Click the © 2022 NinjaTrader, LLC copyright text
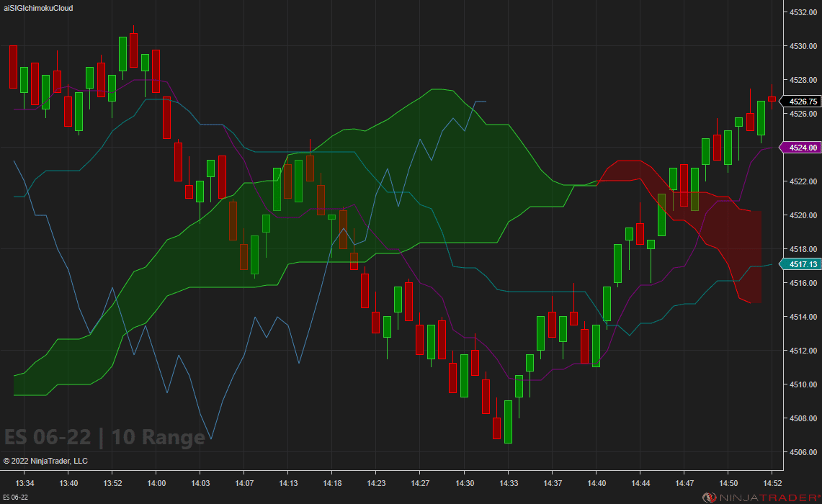The image size is (822, 504). pyautogui.click(x=45, y=461)
